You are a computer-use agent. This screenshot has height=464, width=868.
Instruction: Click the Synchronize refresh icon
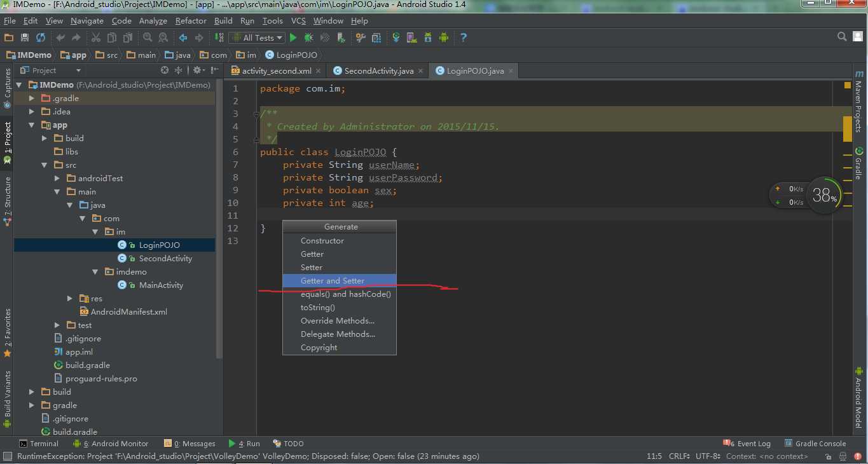(41, 38)
